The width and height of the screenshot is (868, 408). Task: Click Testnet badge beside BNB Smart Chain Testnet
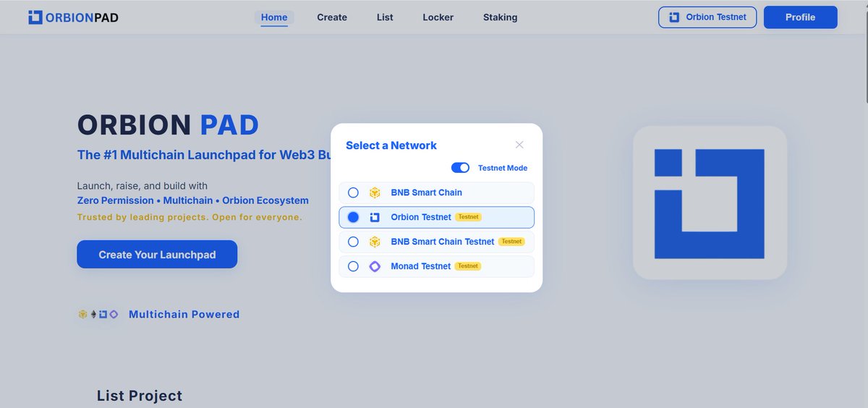pos(512,242)
